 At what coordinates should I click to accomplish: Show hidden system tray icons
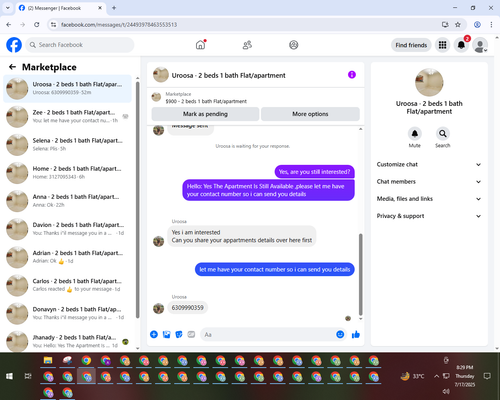pos(436,376)
